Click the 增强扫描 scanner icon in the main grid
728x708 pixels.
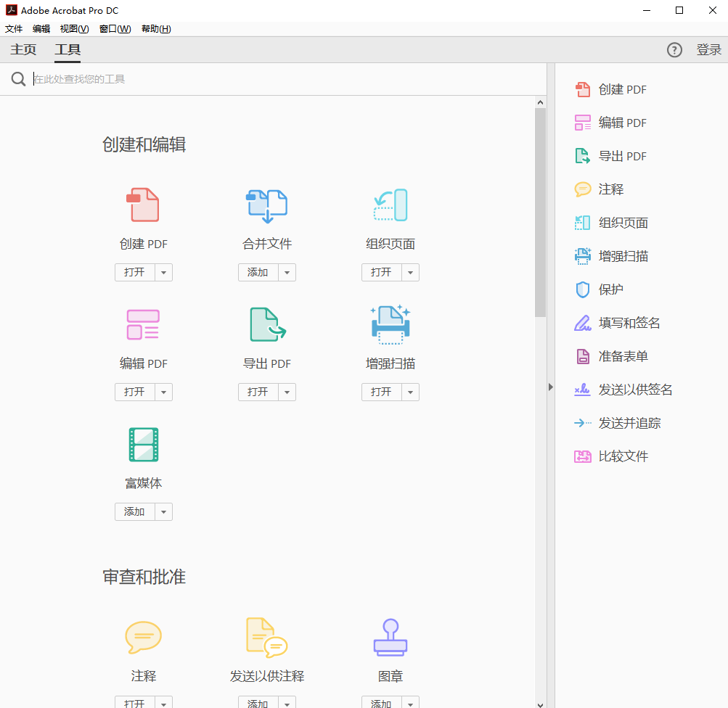(x=390, y=325)
